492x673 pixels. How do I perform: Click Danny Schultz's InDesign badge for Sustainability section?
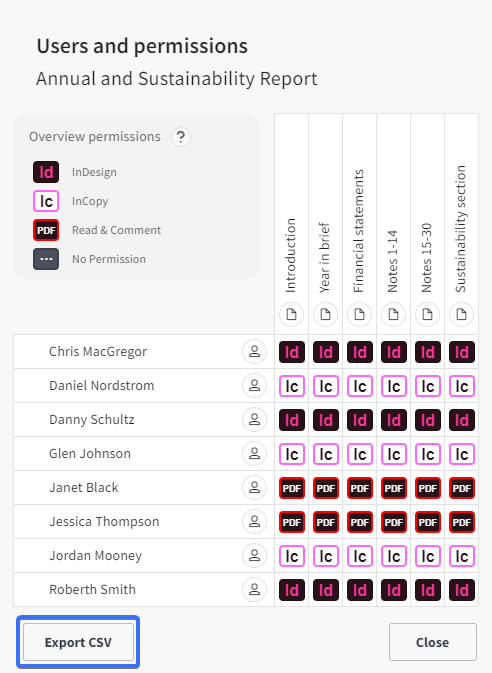click(462, 420)
